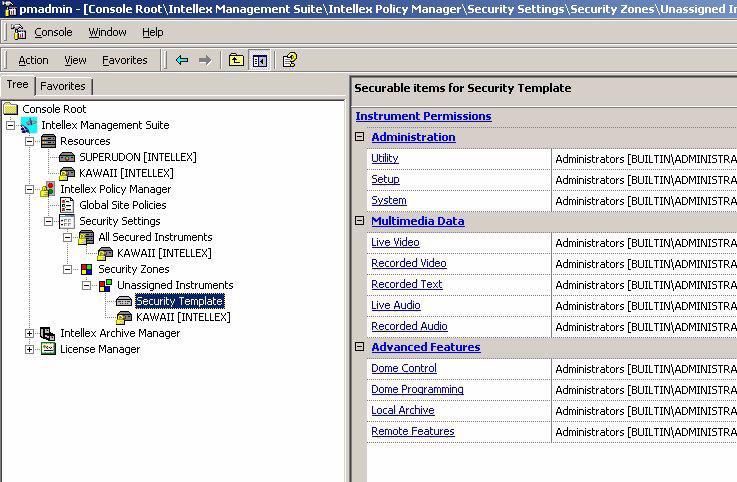Open the Console menu
This screenshot has width=737, height=482.
tap(53, 32)
